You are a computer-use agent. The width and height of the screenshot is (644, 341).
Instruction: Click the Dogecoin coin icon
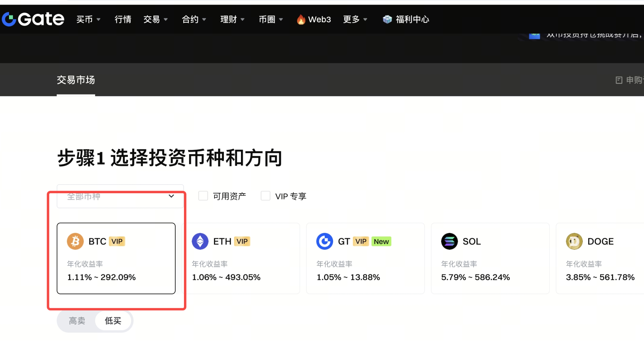(574, 241)
